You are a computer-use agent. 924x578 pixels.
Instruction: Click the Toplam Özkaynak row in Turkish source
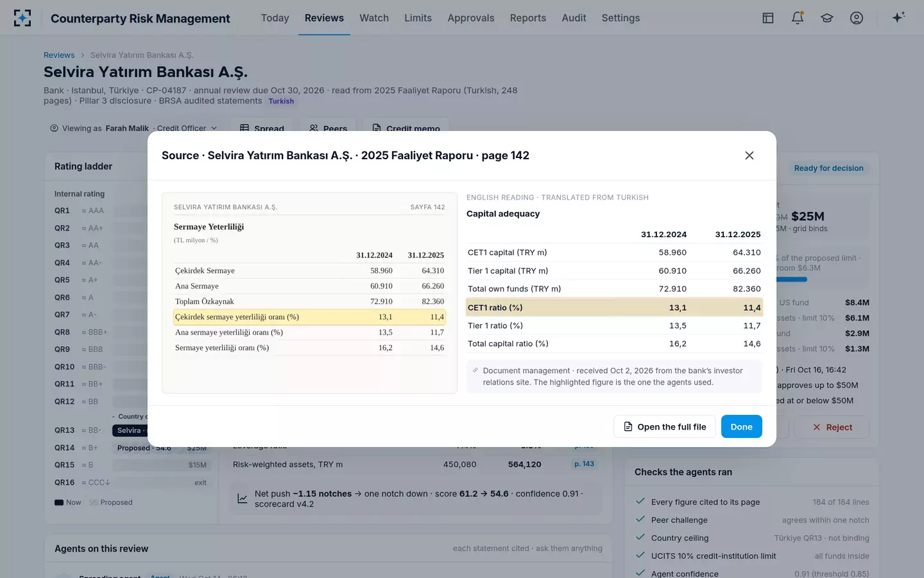click(309, 301)
